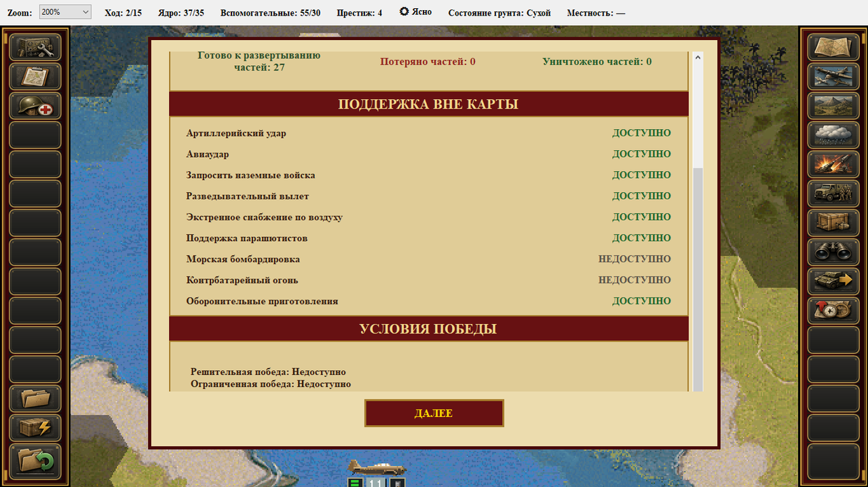Open the folder icon in left sidebar
868x487 pixels.
[x=35, y=398]
